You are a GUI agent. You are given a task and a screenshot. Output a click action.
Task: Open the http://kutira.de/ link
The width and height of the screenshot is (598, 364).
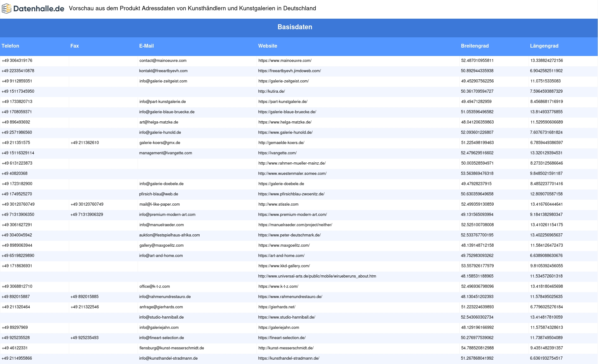(x=271, y=91)
